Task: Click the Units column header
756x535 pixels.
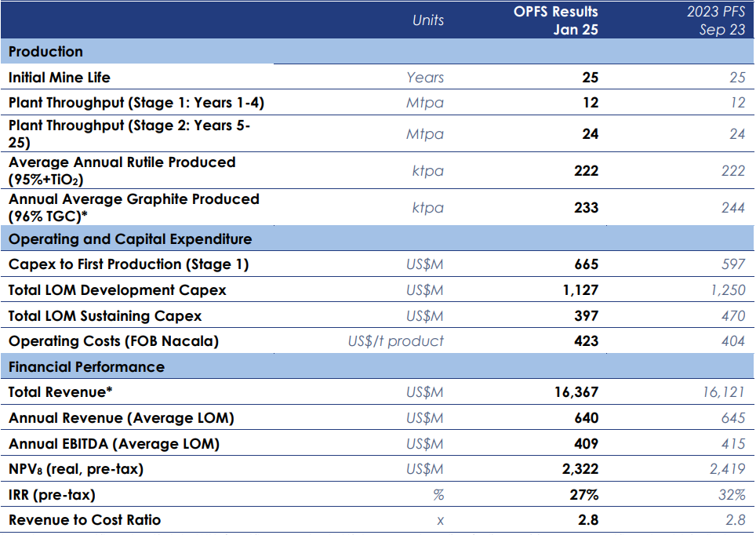Action: click(x=428, y=20)
